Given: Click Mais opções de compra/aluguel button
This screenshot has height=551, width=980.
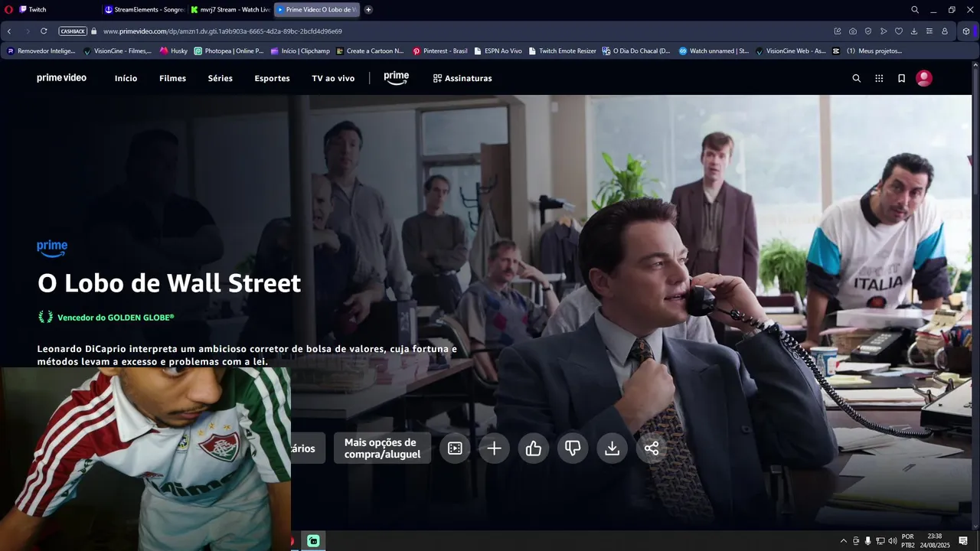Looking at the screenshot, I should click(382, 448).
